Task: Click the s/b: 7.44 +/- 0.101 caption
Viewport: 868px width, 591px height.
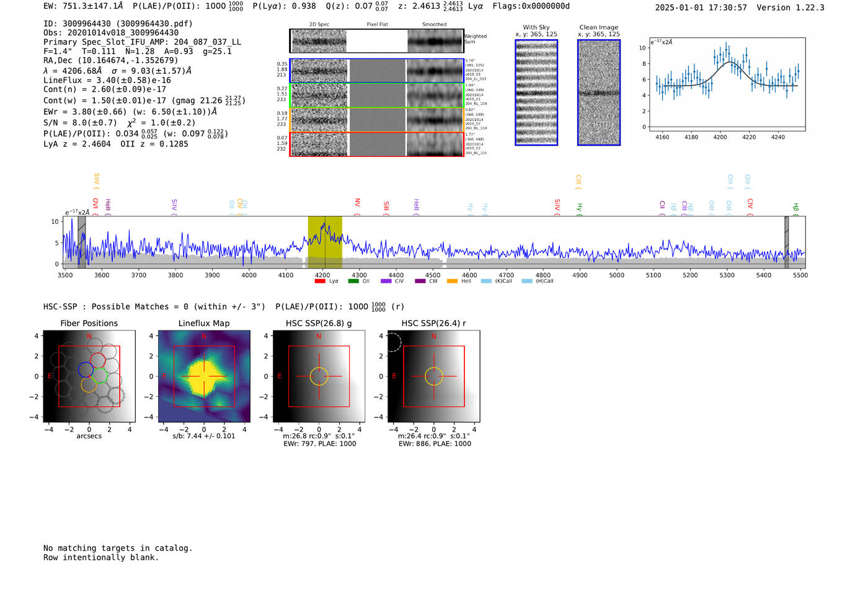Action: (204, 436)
